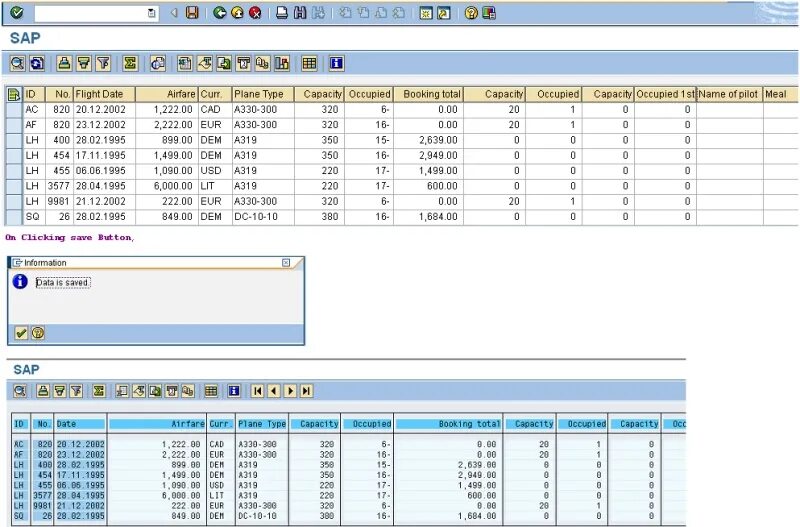The width and height of the screenshot is (800, 527).
Task: Click the airfare cell 6,000.00 in the upper grid
Action: pyautogui.click(x=167, y=186)
